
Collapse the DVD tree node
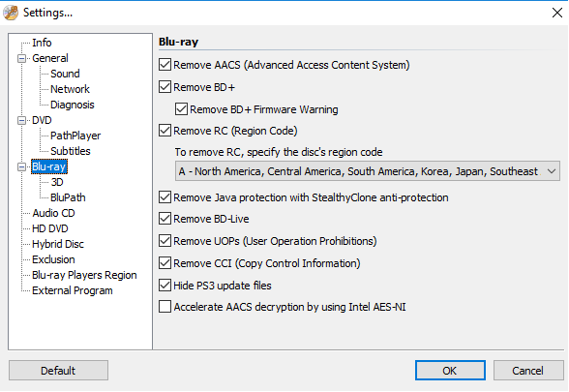[21, 120]
